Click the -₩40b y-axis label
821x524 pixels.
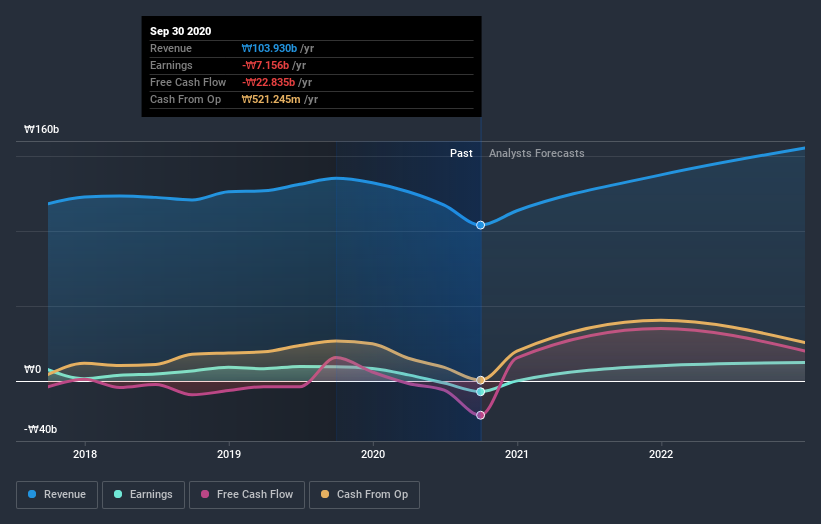point(40,429)
